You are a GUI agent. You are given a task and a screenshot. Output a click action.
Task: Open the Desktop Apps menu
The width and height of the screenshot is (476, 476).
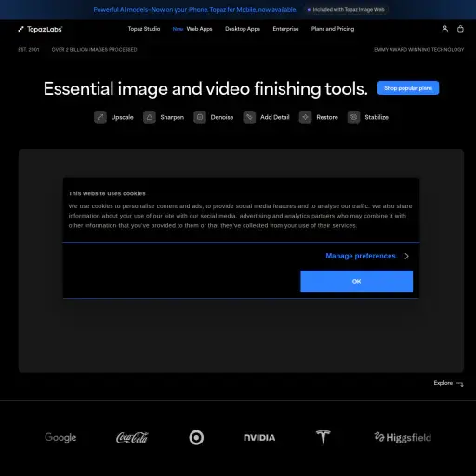coord(243,29)
